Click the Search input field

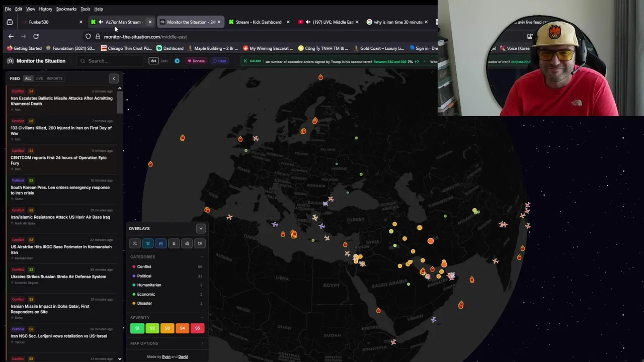[111, 61]
